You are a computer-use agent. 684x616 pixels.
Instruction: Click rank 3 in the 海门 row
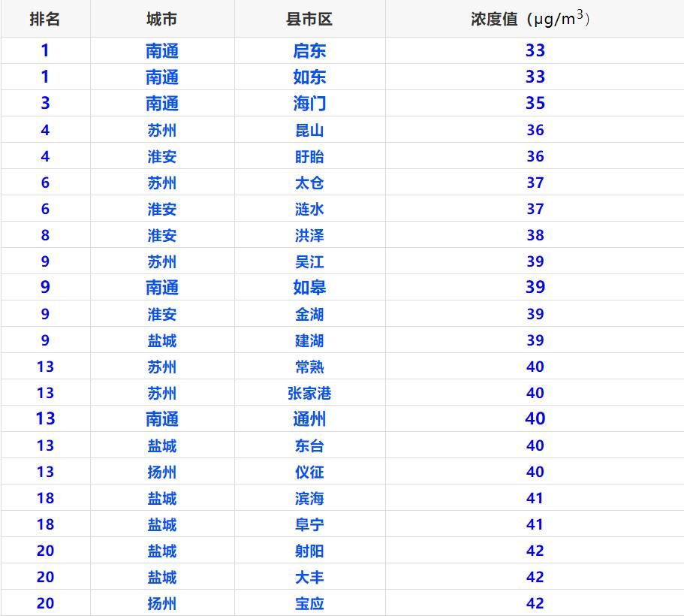(45, 104)
